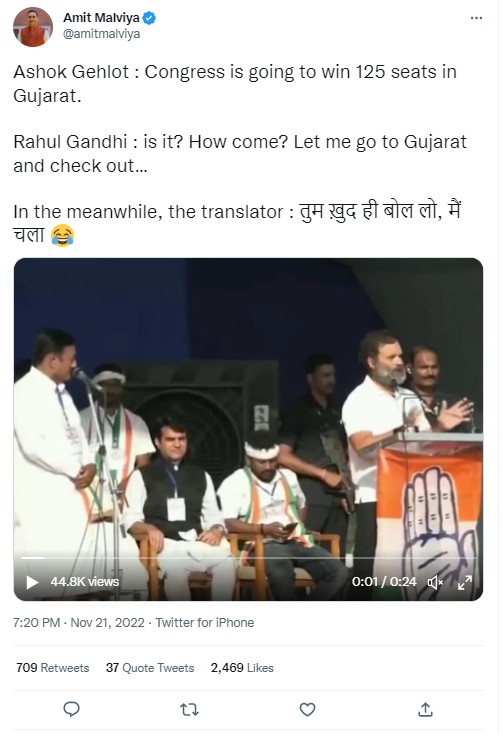Open the Amit Malviya display name link
This screenshot has width=502, height=733.
point(101,18)
